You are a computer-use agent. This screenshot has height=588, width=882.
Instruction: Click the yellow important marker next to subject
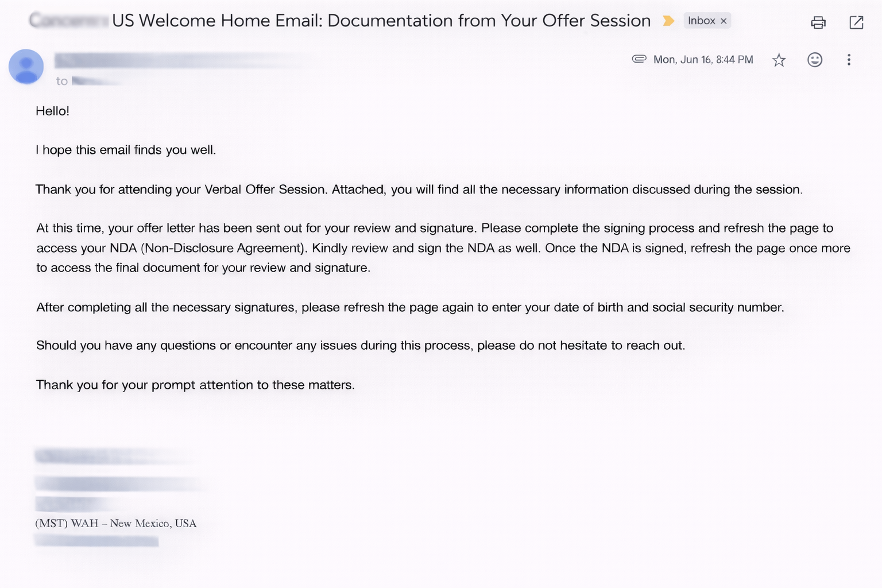(x=668, y=20)
